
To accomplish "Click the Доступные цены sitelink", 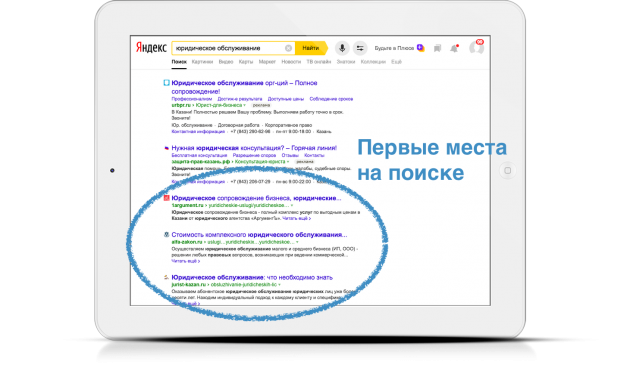I will tap(286, 99).
